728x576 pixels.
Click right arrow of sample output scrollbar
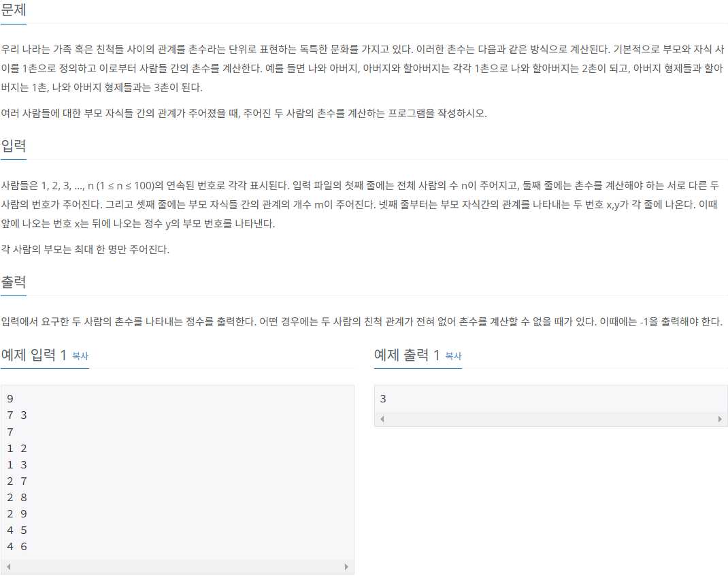[720, 419]
